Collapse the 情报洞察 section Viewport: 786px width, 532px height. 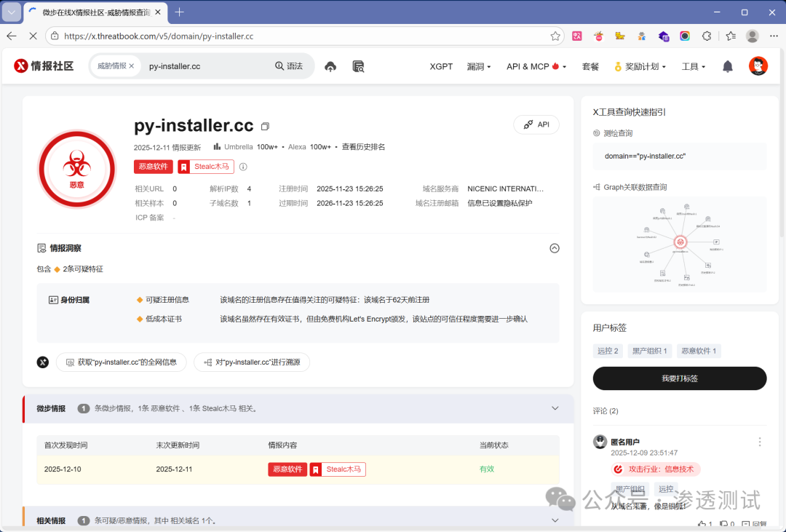click(x=555, y=248)
